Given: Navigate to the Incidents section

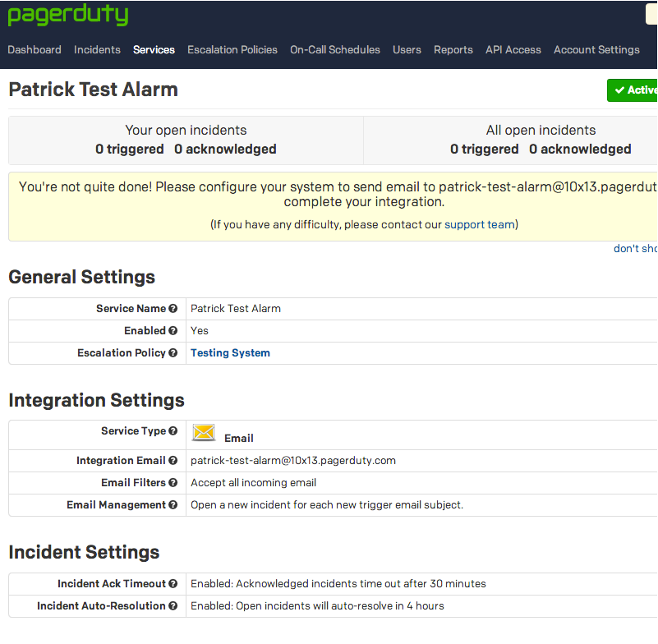Looking at the screenshot, I should (97, 49).
